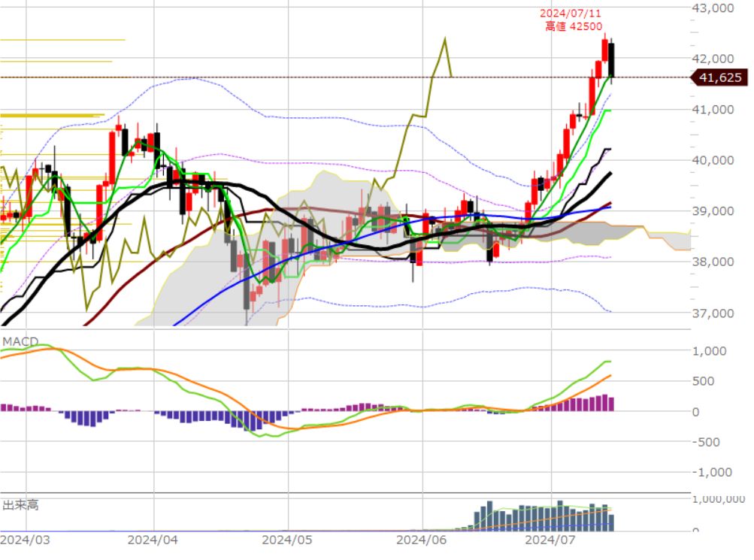Click the 42,000 price axis label
The width and height of the screenshot is (754, 560).
pos(713,59)
